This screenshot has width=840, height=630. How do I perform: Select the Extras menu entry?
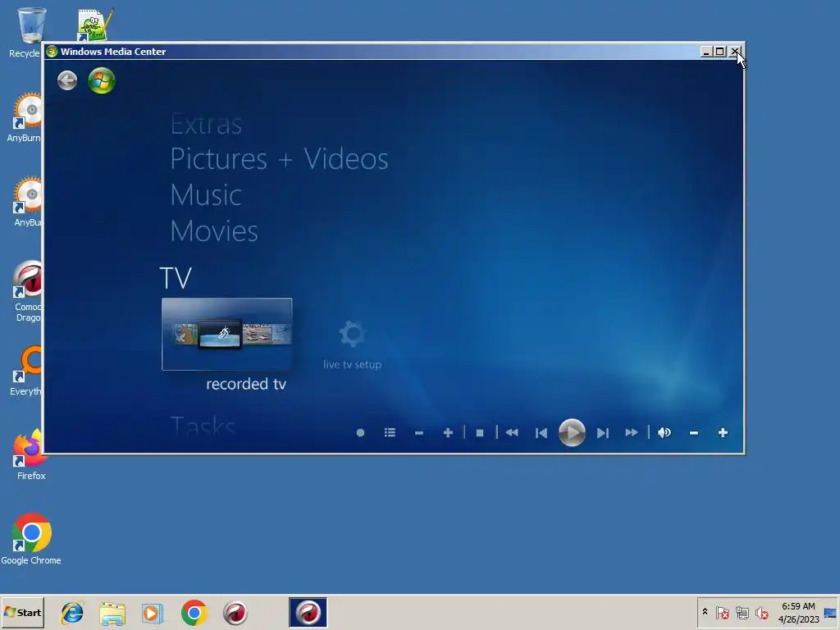pos(206,125)
